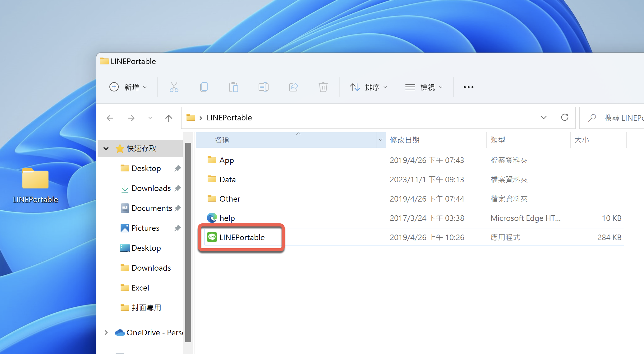Click the 新增 new button

click(128, 87)
